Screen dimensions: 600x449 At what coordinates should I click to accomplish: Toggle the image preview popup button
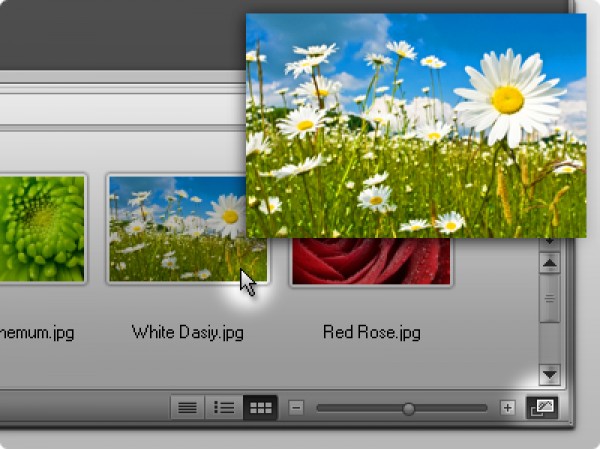(542, 408)
